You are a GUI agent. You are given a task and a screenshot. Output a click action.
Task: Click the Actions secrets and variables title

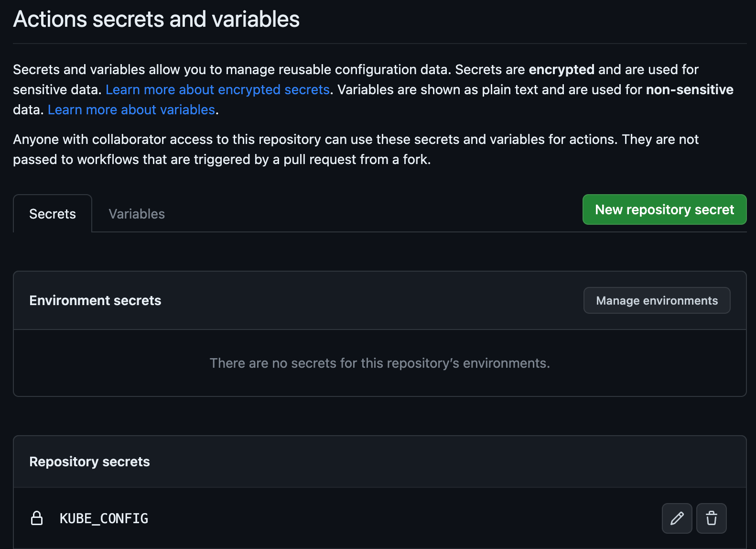156,19
